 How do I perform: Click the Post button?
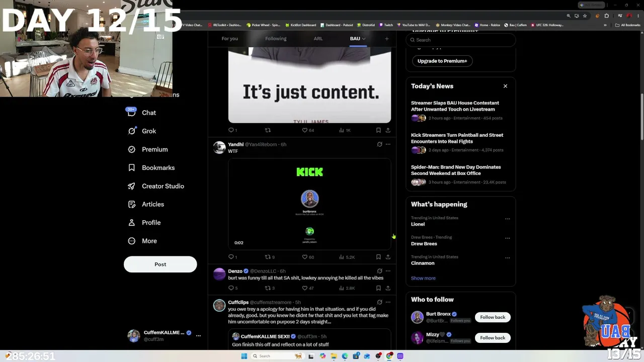pos(160,264)
